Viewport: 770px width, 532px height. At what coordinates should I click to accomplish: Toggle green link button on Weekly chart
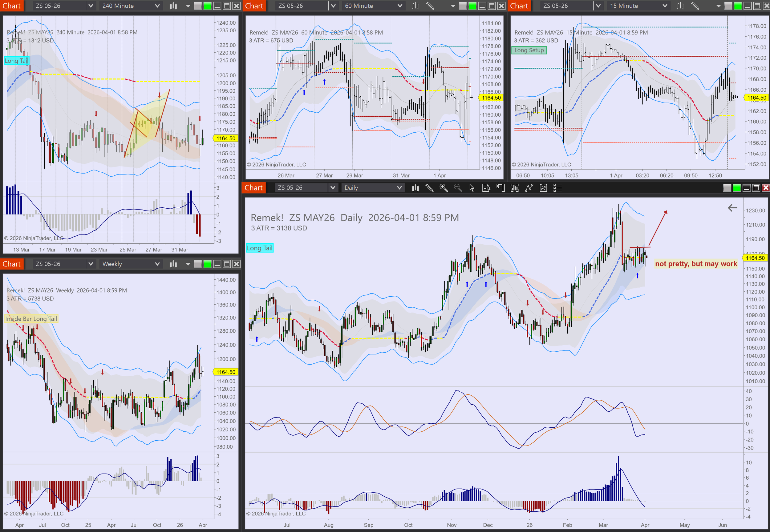[208, 264]
